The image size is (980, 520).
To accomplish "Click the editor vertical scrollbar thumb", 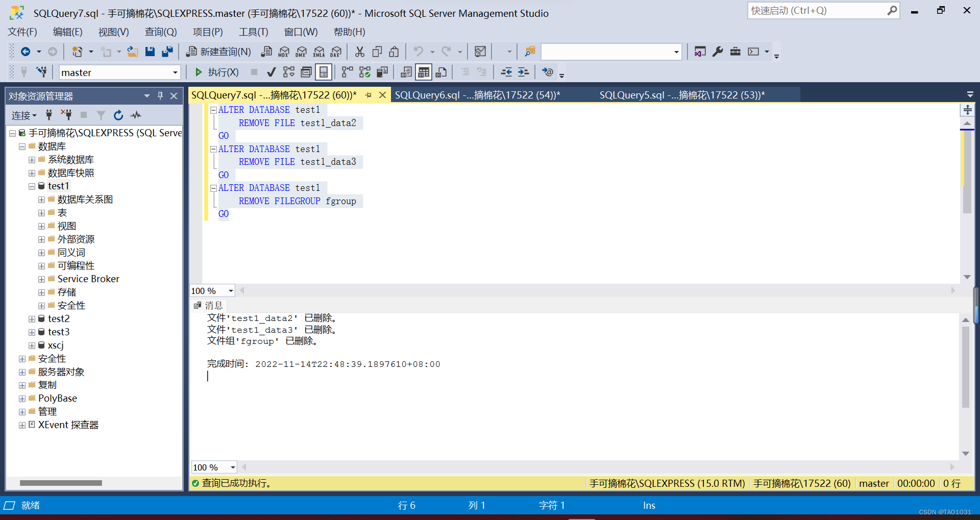I will click(x=967, y=171).
